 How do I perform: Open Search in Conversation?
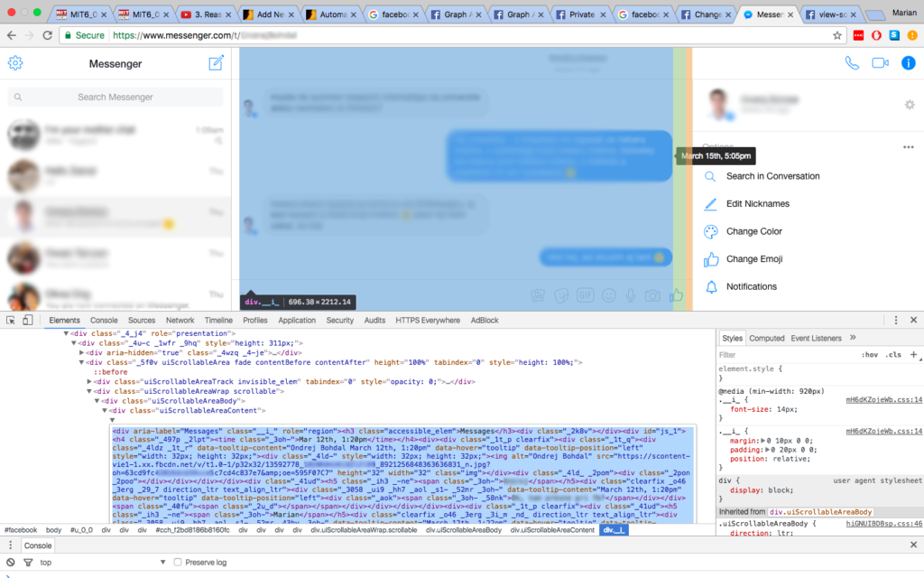tap(772, 176)
